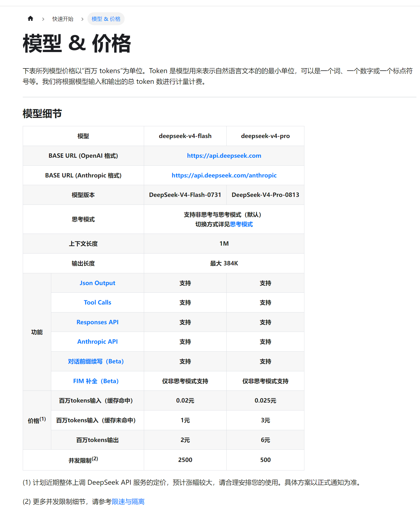This screenshot has height=514, width=420.
Task: Open the Anthropic API feature link
Action: (x=98, y=342)
